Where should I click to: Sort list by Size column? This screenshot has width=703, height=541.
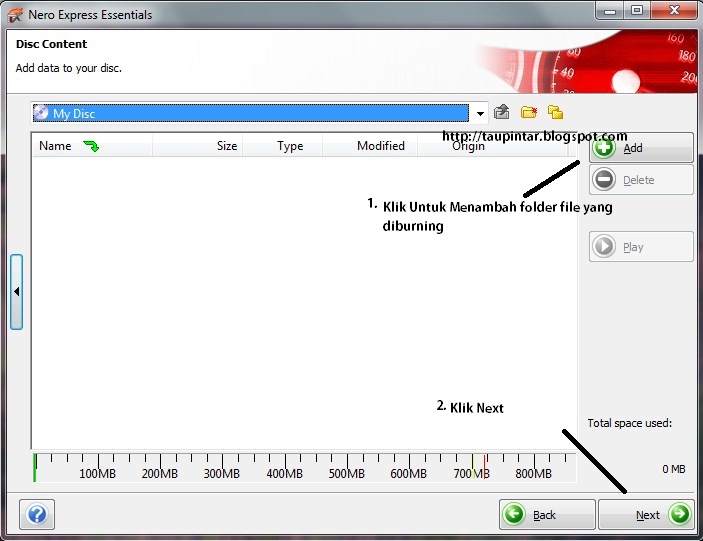click(198, 146)
